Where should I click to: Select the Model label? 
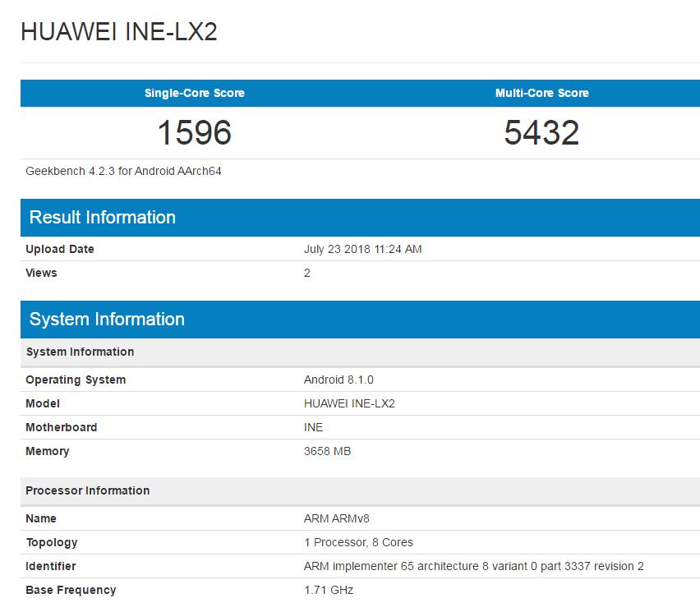(x=43, y=403)
